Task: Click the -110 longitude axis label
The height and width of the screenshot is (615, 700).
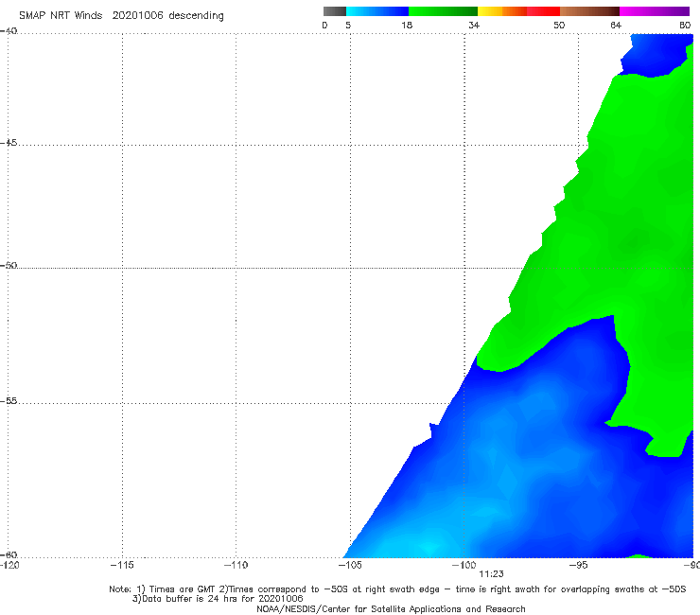Action: click(236, 565)
